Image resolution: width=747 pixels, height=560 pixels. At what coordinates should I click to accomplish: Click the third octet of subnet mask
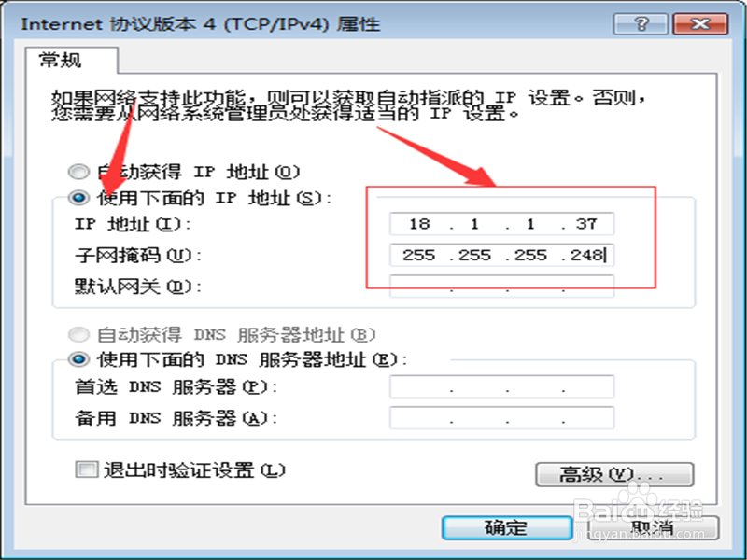[x=530, y=255]
